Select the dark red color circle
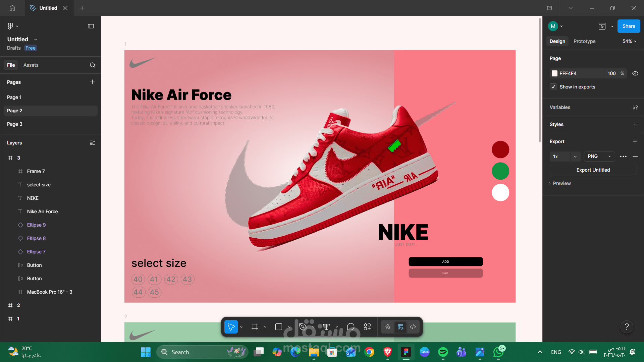The image size is (644, 362). pyautogui.click(x=500, y=149)
